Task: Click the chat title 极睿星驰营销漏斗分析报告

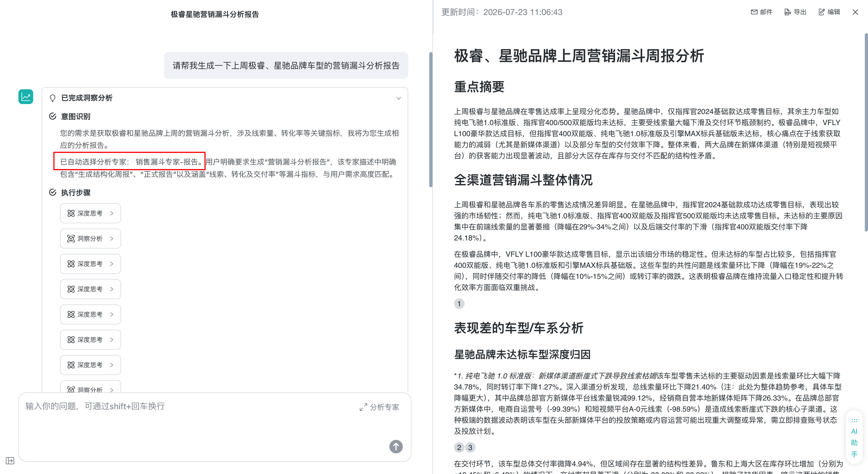Action: (215, 14)
